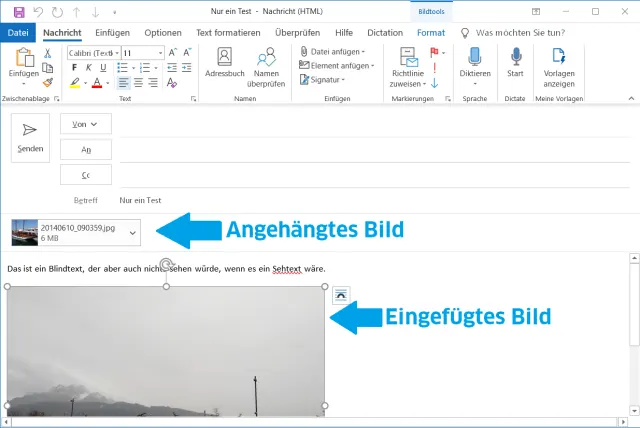Expand the attachment 20140610_090359.jpg dropdown

click(132, 233)
